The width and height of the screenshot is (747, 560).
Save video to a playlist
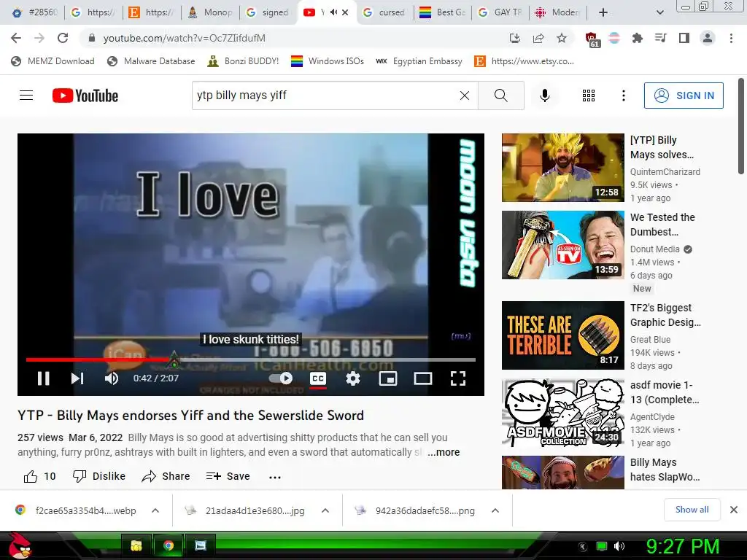(228, 476)
